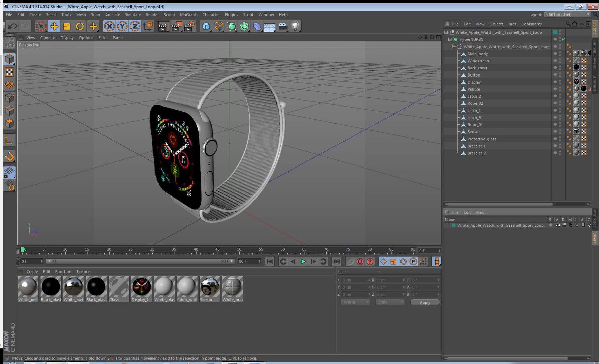Click the Undo arrow icon
Image resolution: width=599 pixels, height=364 pixels.
(12, 26)
